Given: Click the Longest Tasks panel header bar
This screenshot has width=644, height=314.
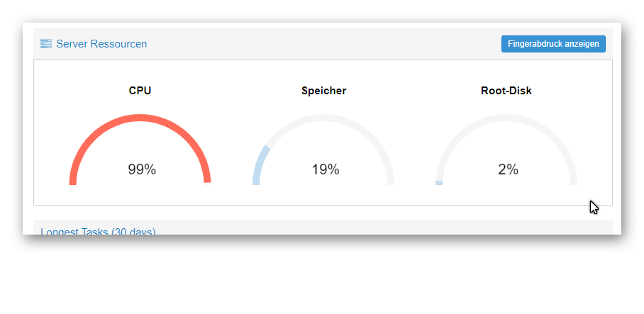Looking at the screenshot, I should point(323,228).
